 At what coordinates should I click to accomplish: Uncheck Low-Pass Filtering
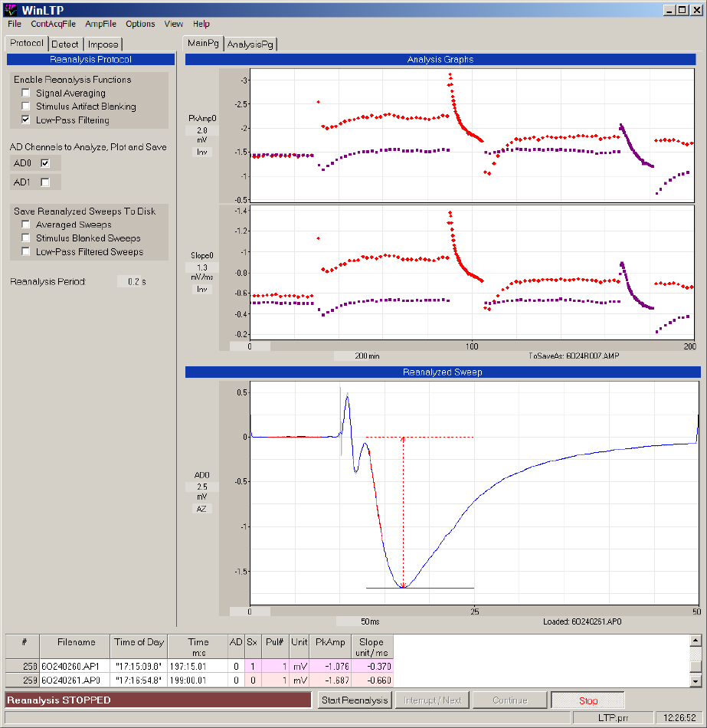click(x=26, y=120)
